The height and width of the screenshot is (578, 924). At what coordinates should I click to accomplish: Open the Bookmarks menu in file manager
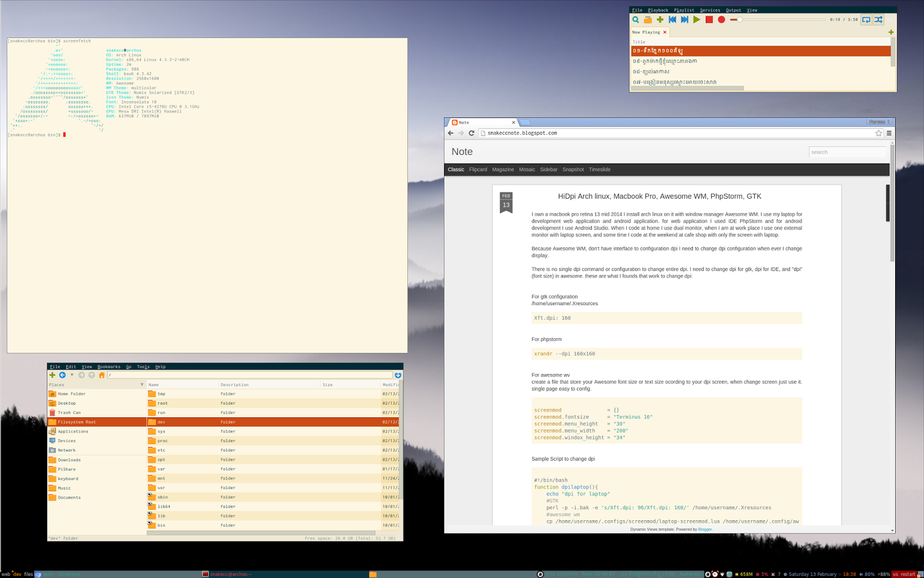109,366
